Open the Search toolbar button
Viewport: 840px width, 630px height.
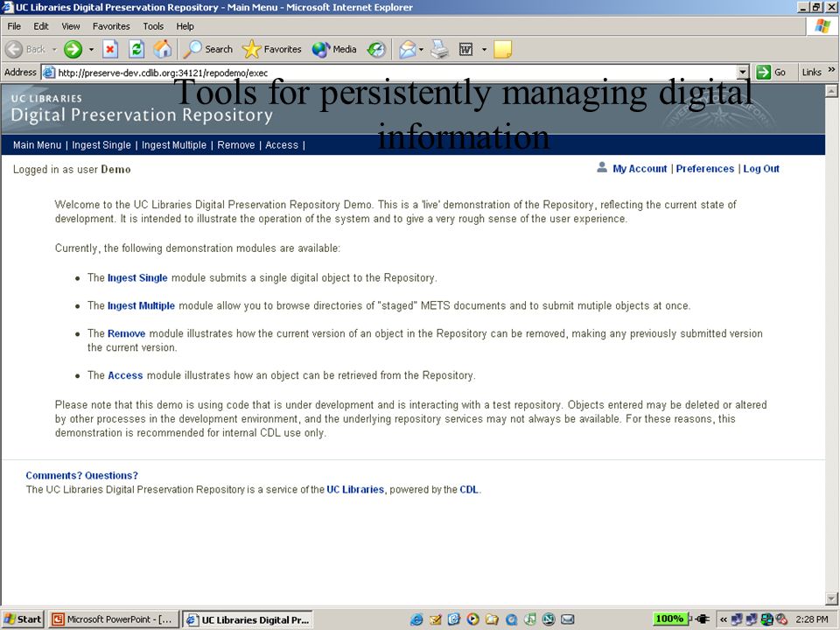click(208, 49)
